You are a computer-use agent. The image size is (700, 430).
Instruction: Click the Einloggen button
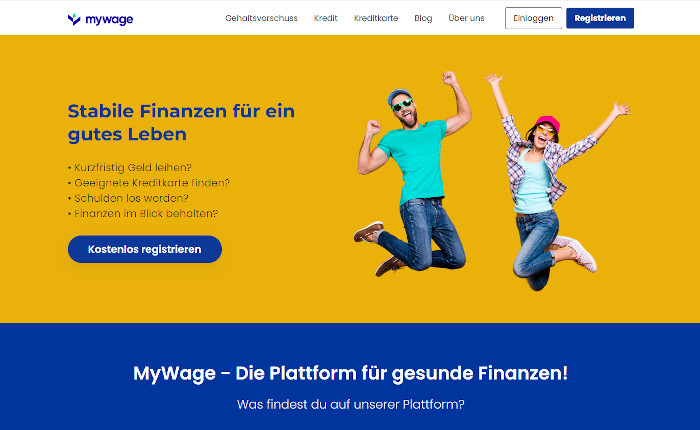(533, 18)
